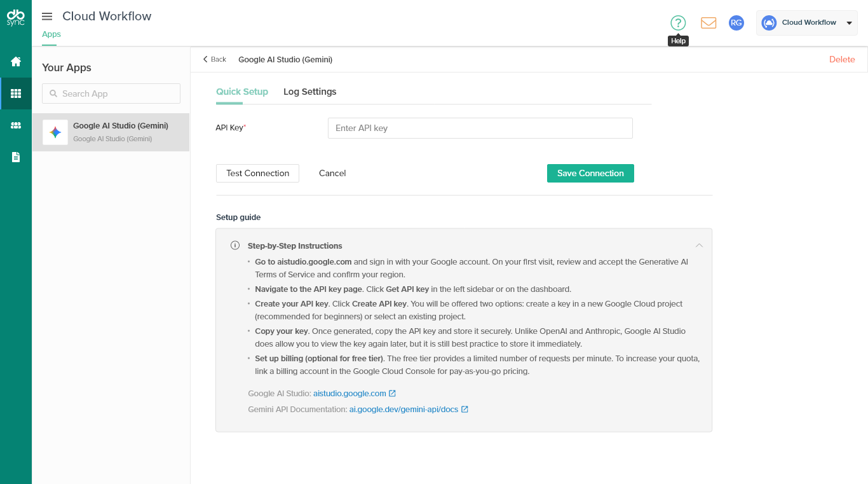Select the Quick Setup tab
868x484 pixels.
coord(242,92)
